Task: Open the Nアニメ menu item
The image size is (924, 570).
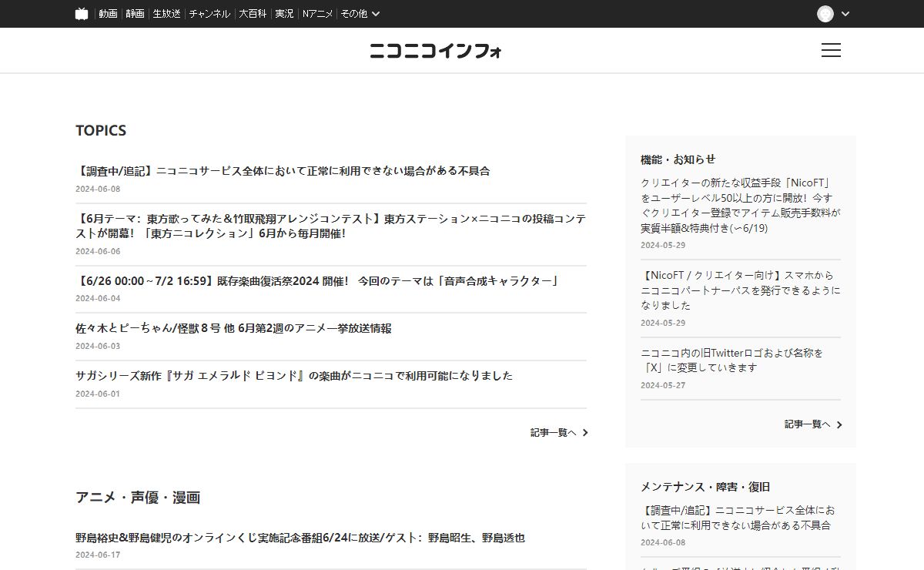Action: [x=317, y=14]
